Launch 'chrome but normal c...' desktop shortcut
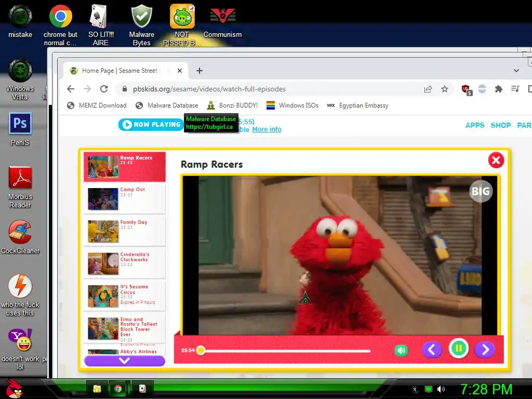The image size is (532, 399). click(60, 25)
